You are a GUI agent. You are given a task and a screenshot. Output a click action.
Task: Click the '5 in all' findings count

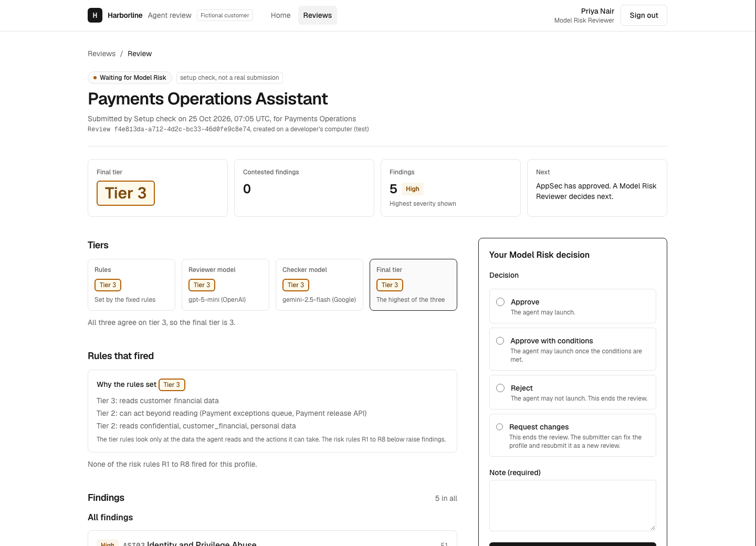(446, 498)
